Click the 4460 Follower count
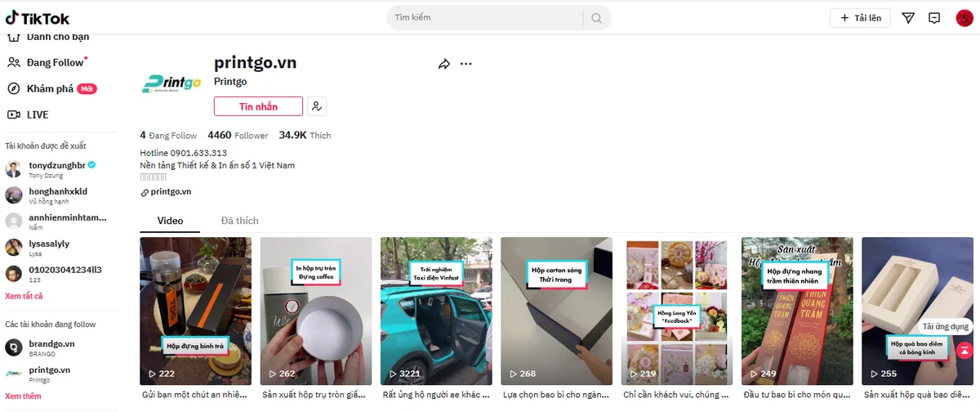 click(238, 135)
